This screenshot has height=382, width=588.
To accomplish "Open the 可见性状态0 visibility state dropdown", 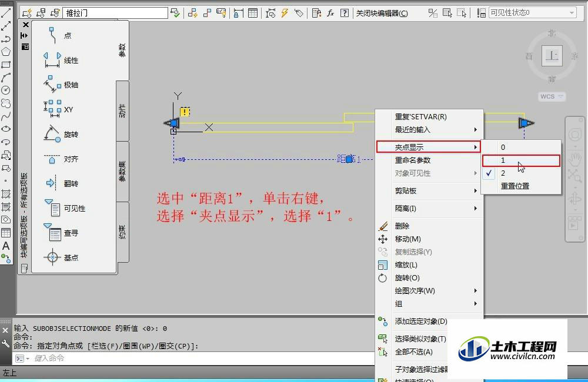I will [533, 13].
